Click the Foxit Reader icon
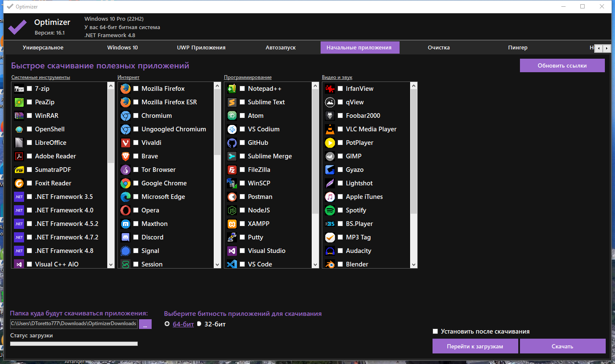This screenshot has width=615, height=364. [19, 183]
